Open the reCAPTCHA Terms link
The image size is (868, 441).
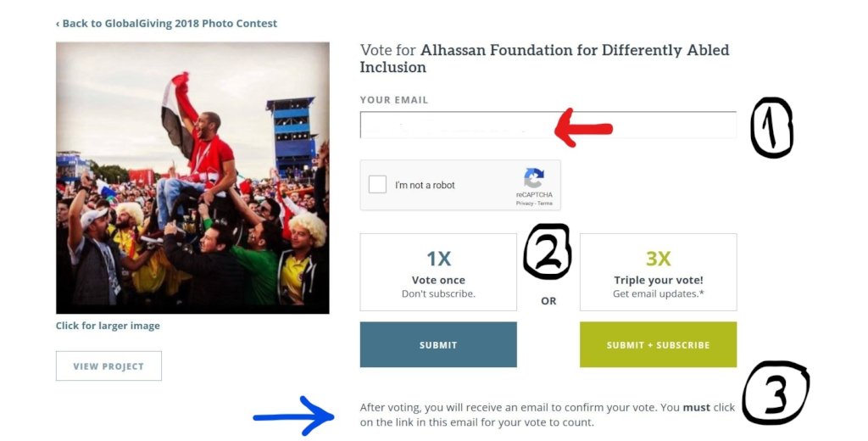[545, 204]
